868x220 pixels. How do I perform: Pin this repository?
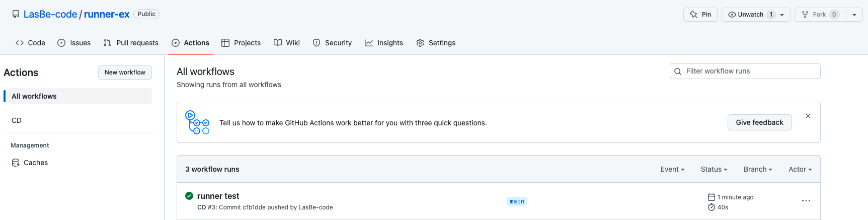tap(700, 15)
